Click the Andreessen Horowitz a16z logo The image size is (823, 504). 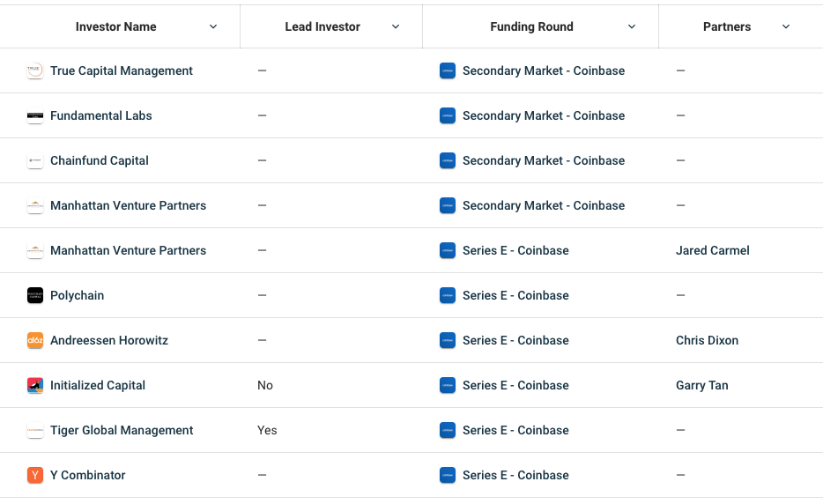click(x=35, y=341)
